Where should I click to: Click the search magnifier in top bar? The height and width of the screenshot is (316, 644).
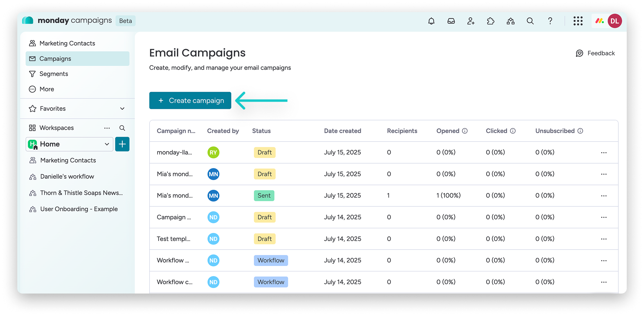coord(530,21)
